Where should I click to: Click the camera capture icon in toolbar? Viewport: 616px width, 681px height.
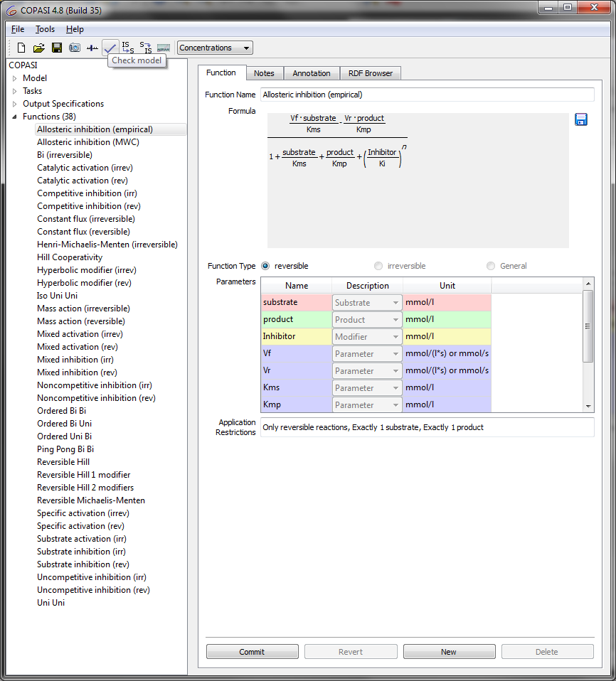74,48
